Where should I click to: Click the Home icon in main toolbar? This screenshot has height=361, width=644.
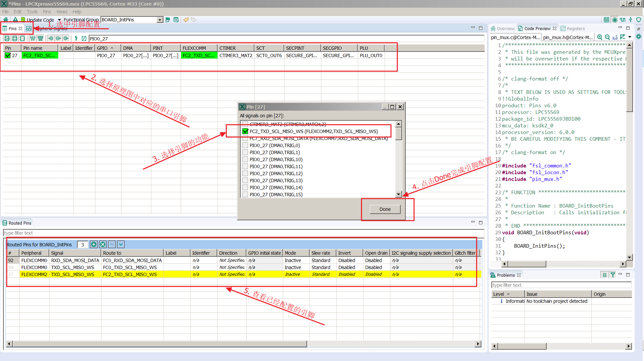(x=6, y=20)
